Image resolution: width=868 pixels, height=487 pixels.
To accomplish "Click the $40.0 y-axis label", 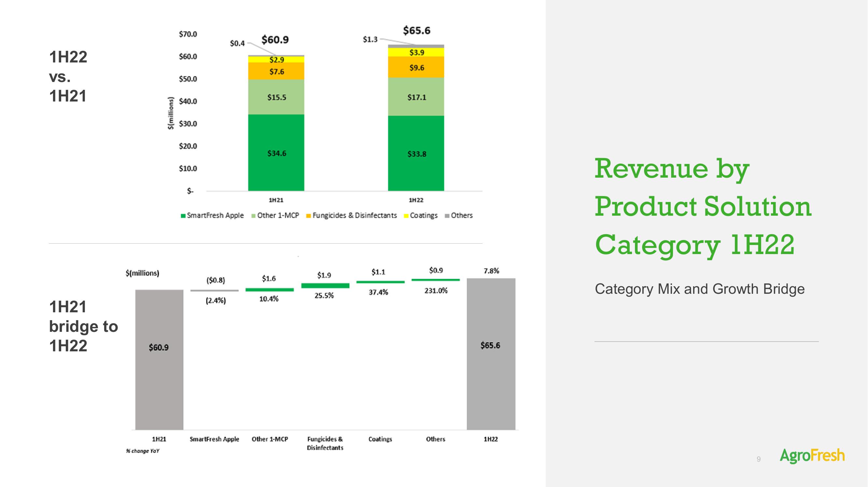I will pos(188,101).
